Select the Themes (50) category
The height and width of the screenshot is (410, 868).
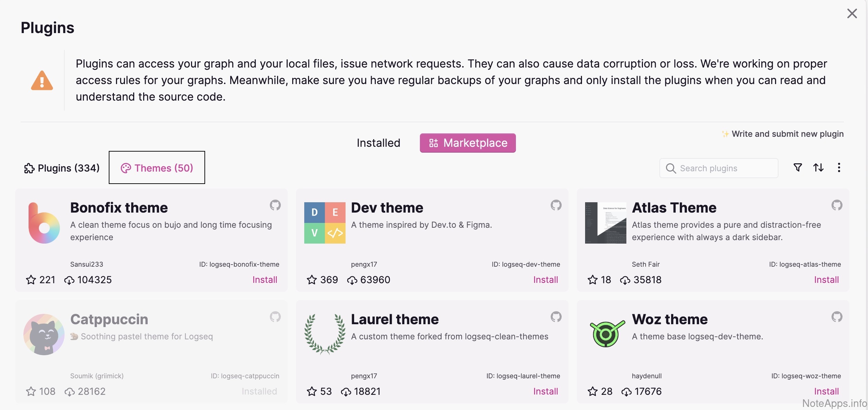(x=157, y=168)
